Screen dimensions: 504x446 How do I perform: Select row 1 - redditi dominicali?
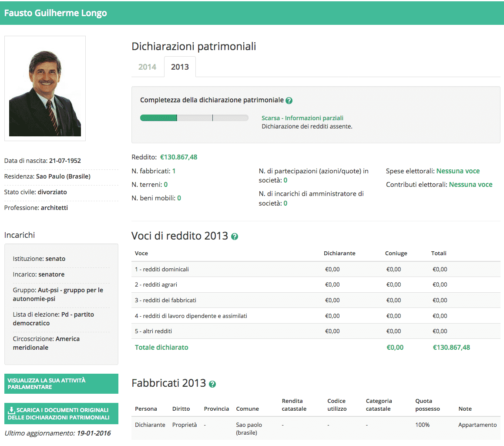pyautogui.click(x=316, y=269)
